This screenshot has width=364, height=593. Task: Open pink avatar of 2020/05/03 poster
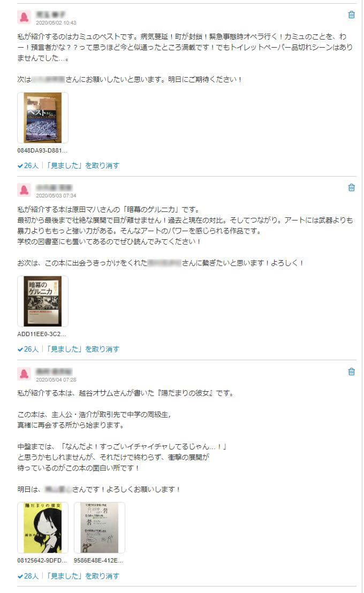click(x=24, y=190)
